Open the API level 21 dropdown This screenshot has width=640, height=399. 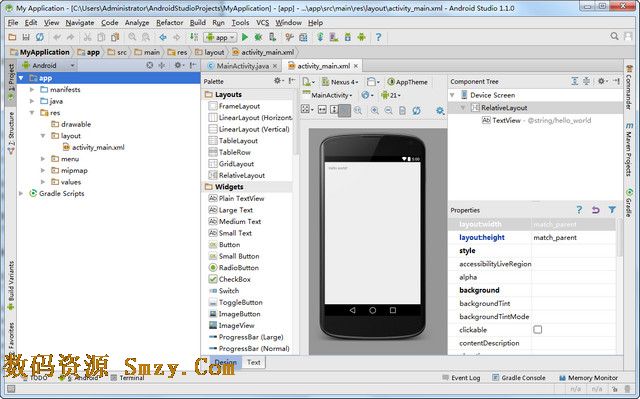[391, 95]
